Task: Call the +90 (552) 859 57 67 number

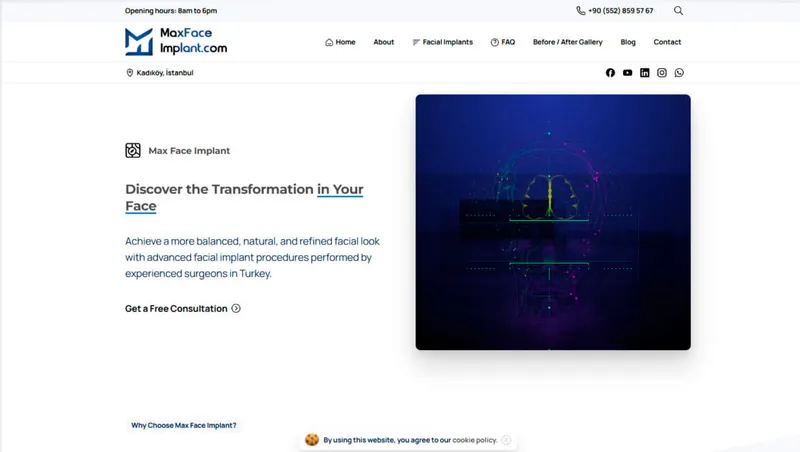Action: click(x=620, y=11)
